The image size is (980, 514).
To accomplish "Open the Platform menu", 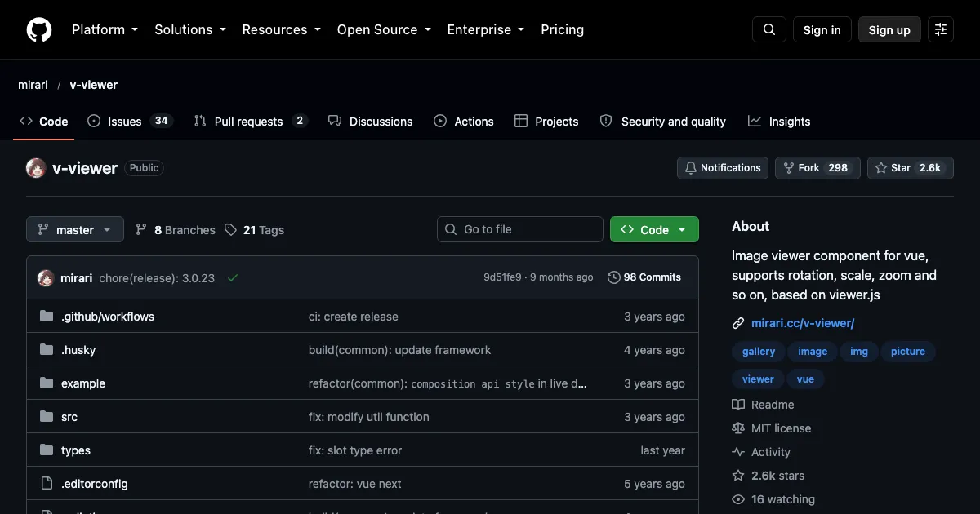I will point(105,29).
